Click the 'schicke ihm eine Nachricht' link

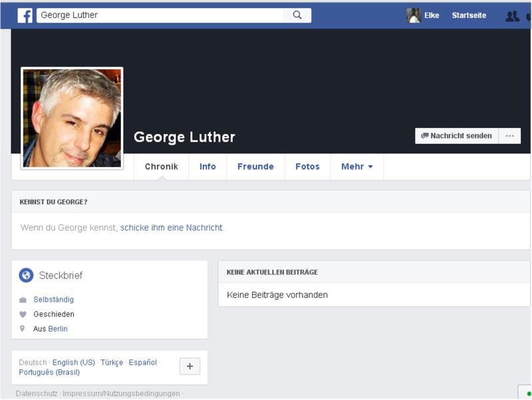pyautogui.click(x=171, y=228)
